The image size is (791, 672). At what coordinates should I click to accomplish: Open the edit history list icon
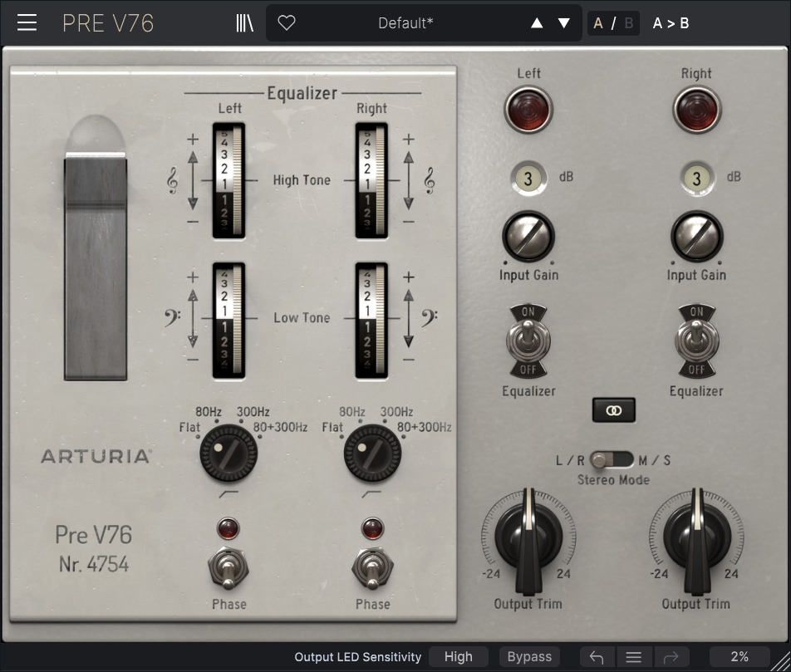coord(633,657)
